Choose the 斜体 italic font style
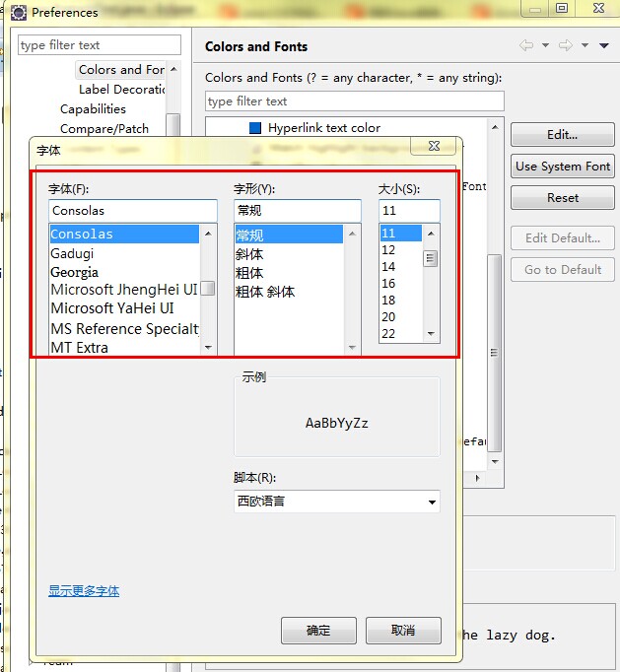 [x=250, y=254]
